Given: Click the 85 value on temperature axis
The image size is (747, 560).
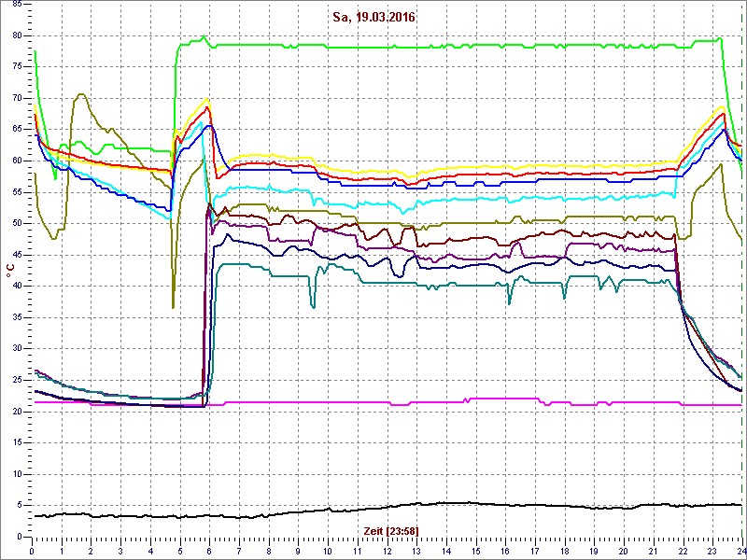Looking at the screenshot, I should tap(16, 5).
